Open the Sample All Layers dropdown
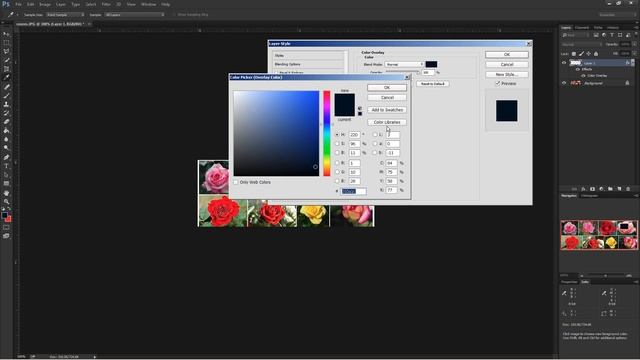Image resolution: width=640 pixels, height=360 pixels. [134, 15]
